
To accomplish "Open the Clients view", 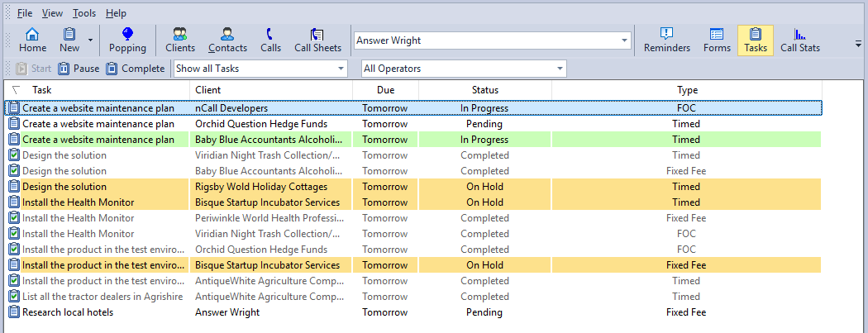I will click(x=180, y=40).
